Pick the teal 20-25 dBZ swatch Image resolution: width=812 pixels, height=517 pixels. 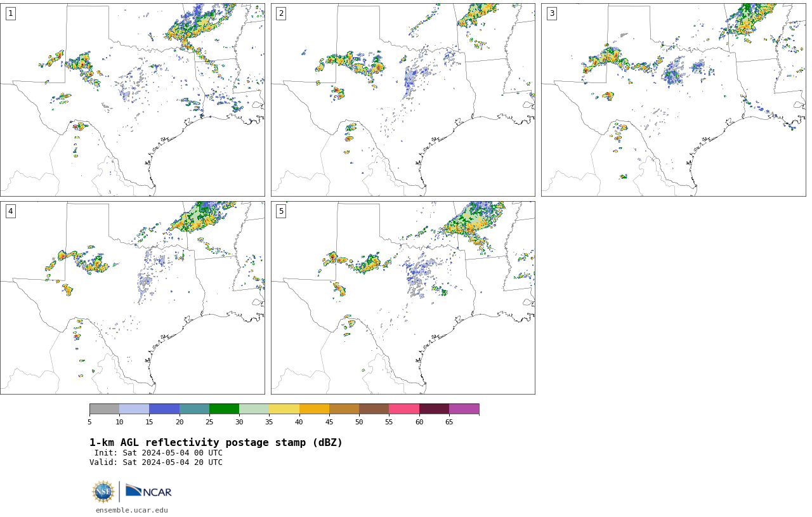194,409
